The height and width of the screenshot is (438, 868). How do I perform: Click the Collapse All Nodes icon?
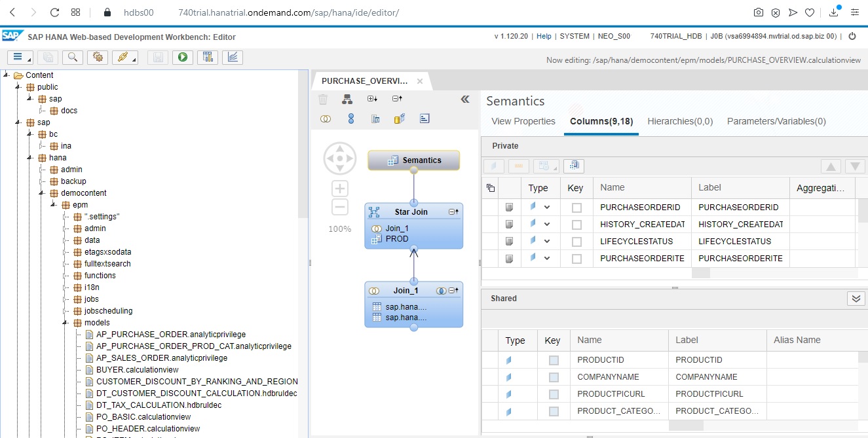[x=398, y=98]
